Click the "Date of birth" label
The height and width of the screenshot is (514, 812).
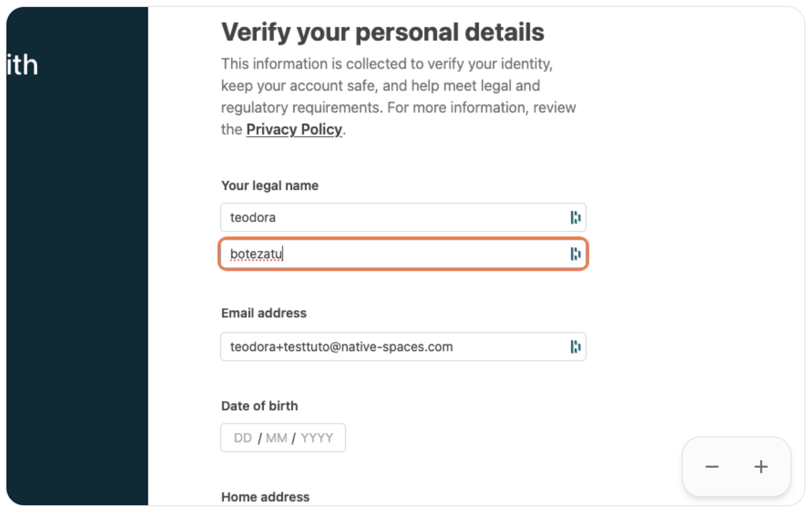click(259, 406)
